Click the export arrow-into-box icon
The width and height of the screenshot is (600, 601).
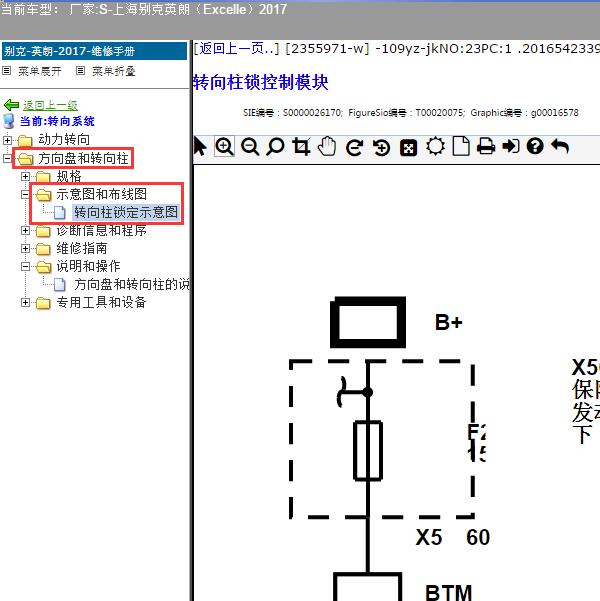pos(511,147)
